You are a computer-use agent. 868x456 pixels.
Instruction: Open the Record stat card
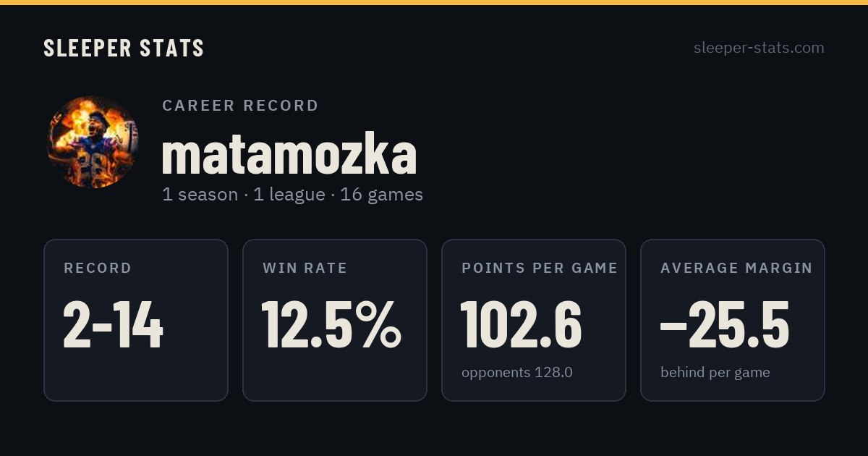point(136,320)
